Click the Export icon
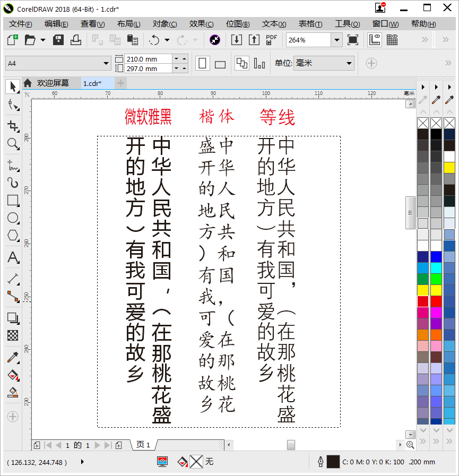Image resolution: width=459 pixels, height=476 pixels. (254, 40)
